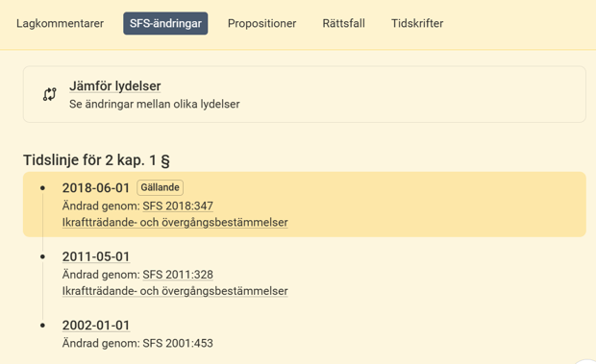Viewport: 596px width, 364px height.
Task: Click the Se ändringar mellan olika lydelser text
Action: 155,104
